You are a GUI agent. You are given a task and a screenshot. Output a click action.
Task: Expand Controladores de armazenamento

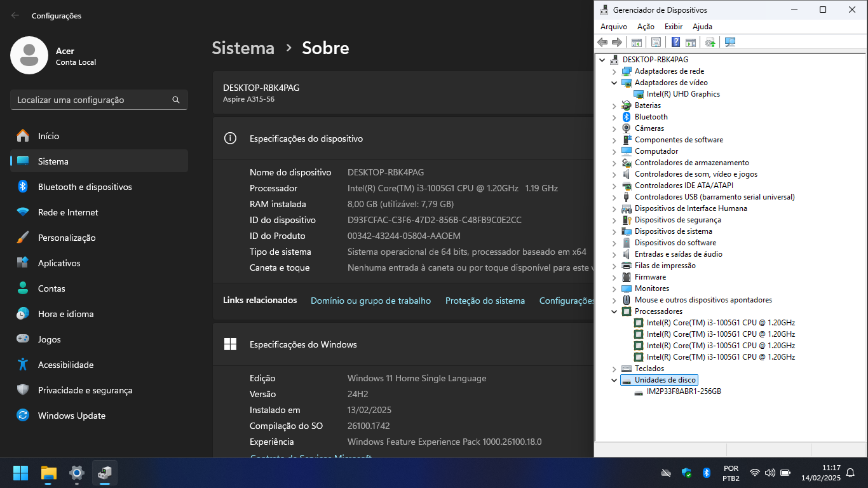[614, 163]
